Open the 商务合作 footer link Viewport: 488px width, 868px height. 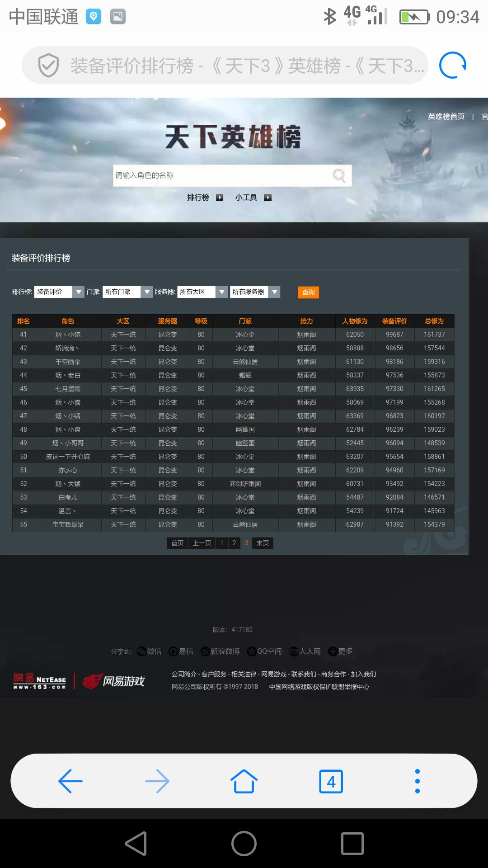coord(333,674)
